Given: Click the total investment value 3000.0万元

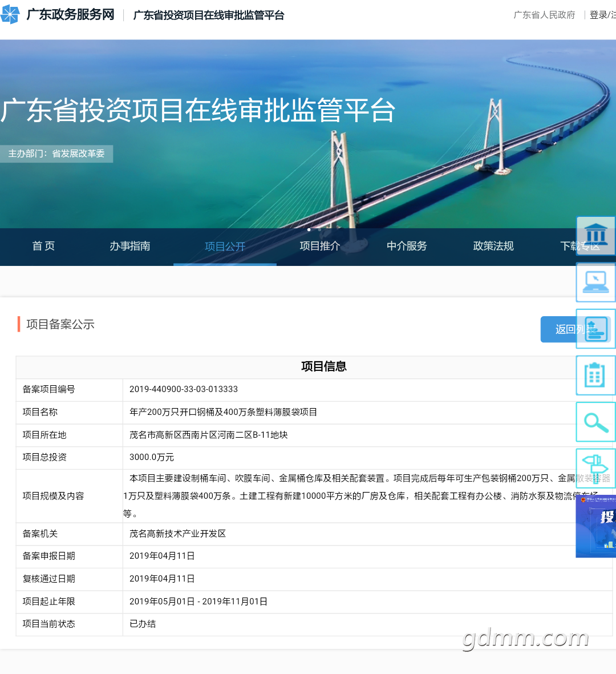Looking at the screenshot, I should tap(152, 457).
